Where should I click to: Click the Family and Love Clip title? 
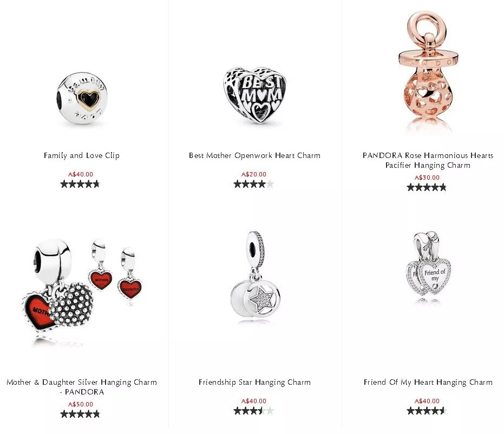click(82, 155)
